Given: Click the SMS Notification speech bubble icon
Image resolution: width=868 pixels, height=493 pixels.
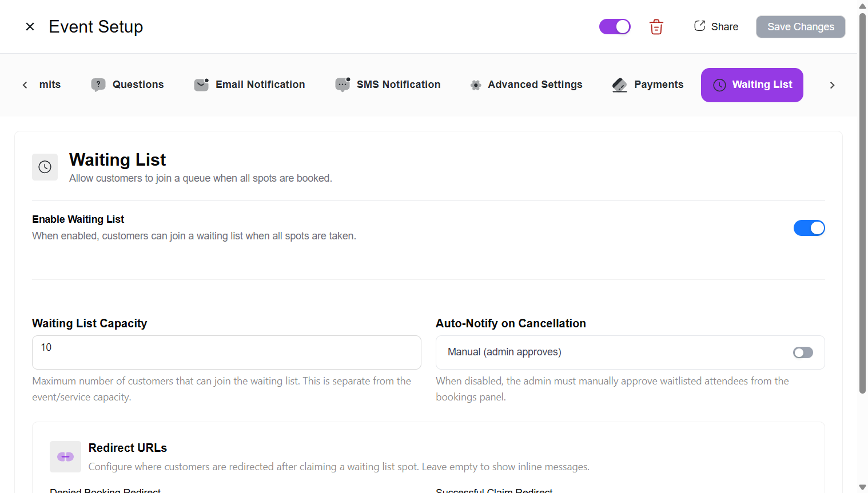Looking at the screenshot, I should tap(342, 85).
